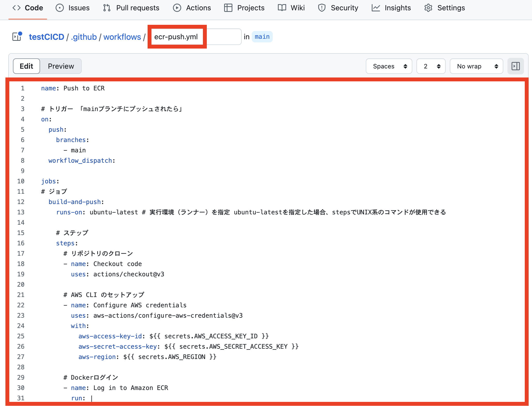Click the Pull requests branch icon

pos(107,8)
